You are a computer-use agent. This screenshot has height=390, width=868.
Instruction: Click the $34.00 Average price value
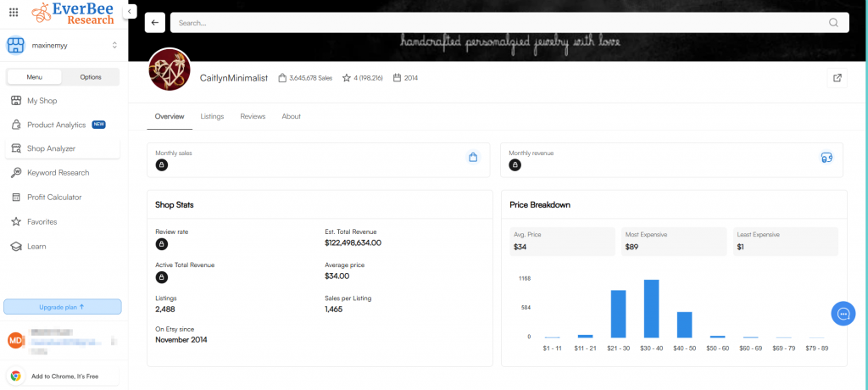(337, 276)
